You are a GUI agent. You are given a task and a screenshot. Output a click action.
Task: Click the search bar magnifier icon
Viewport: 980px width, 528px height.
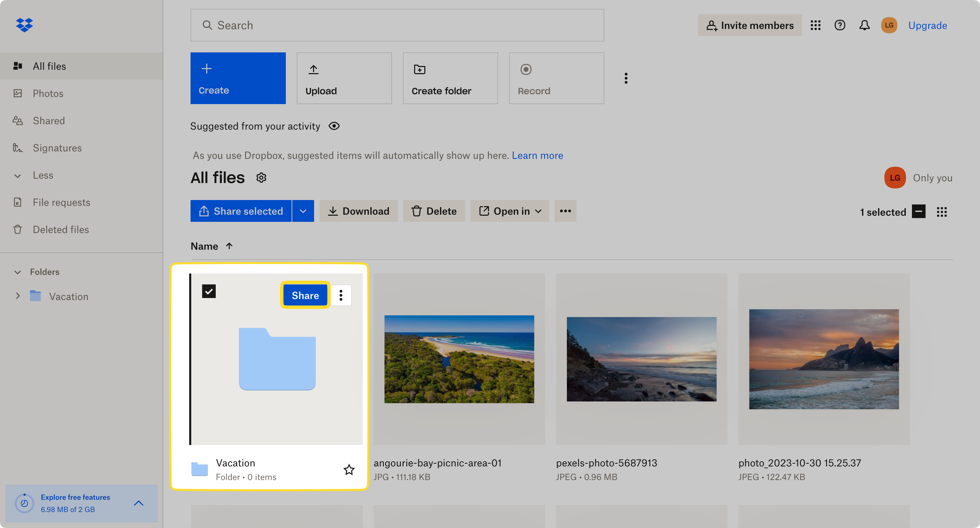click(206, 25)
